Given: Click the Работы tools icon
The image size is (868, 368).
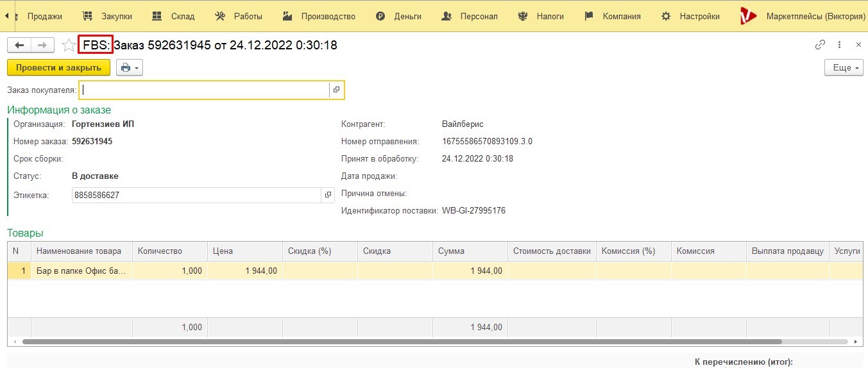Looking at the screenshot, I should 220,16.
